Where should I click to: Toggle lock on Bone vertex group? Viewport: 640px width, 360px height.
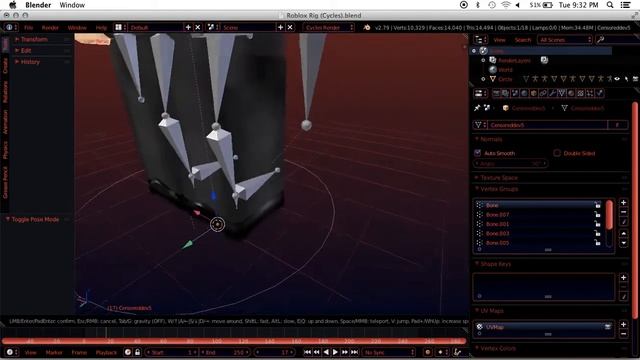coord(598,205)
